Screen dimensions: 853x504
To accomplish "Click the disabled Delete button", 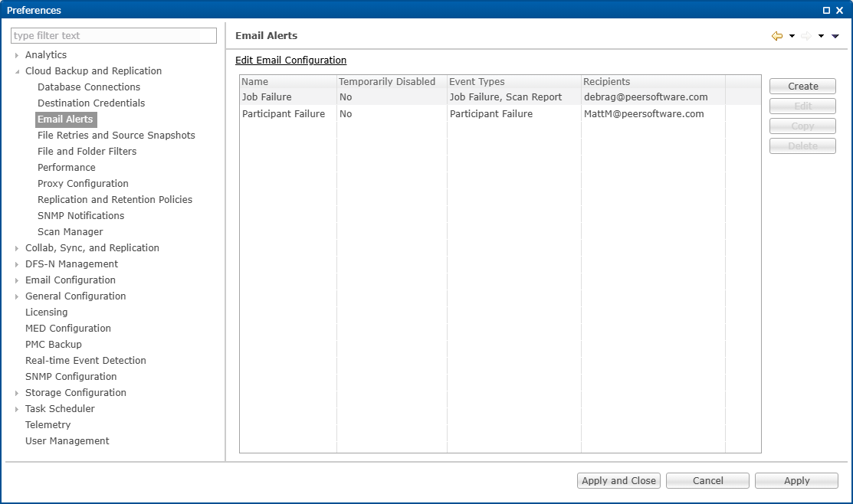I will [x=802, y=146].
